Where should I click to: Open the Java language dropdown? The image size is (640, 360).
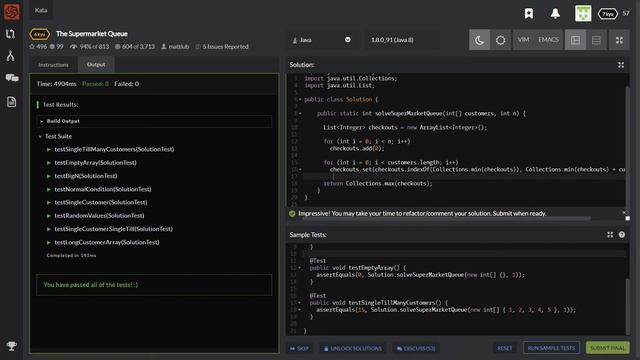click(x=321, y=40)
